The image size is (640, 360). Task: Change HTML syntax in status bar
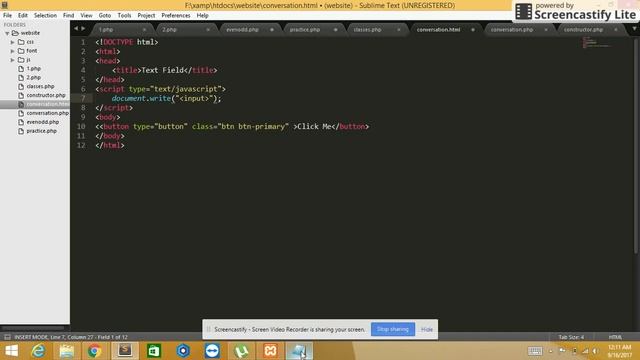click(x=615, y=337)
